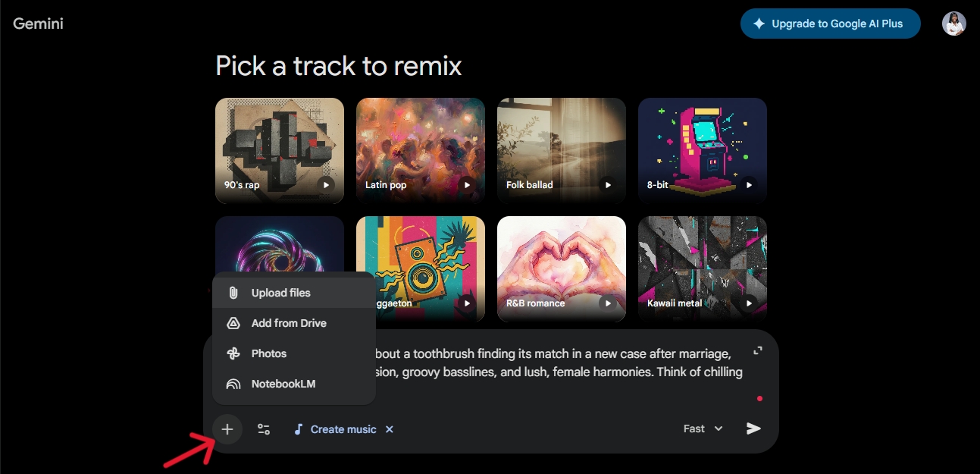Send the prompt with the arrow icon
Screen dimensions: 980x474
pyautogui.click(x=753, y=428)
